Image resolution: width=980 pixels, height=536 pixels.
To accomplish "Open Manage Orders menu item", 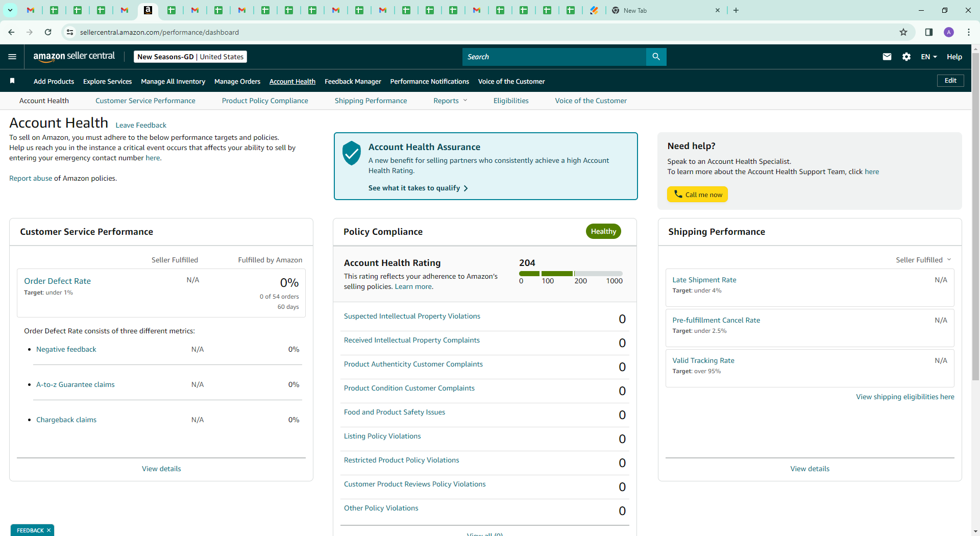I will (x=237, y=81).
